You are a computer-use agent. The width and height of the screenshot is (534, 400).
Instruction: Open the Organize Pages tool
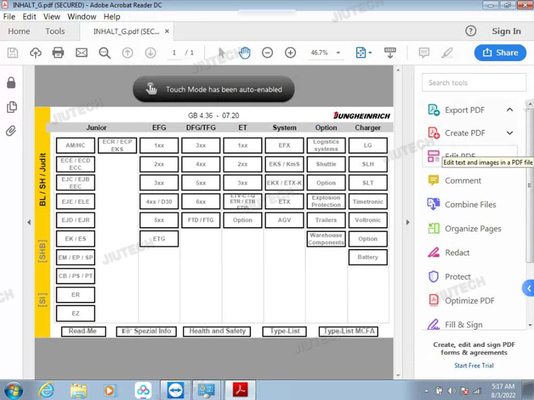(x=465, y=228)
